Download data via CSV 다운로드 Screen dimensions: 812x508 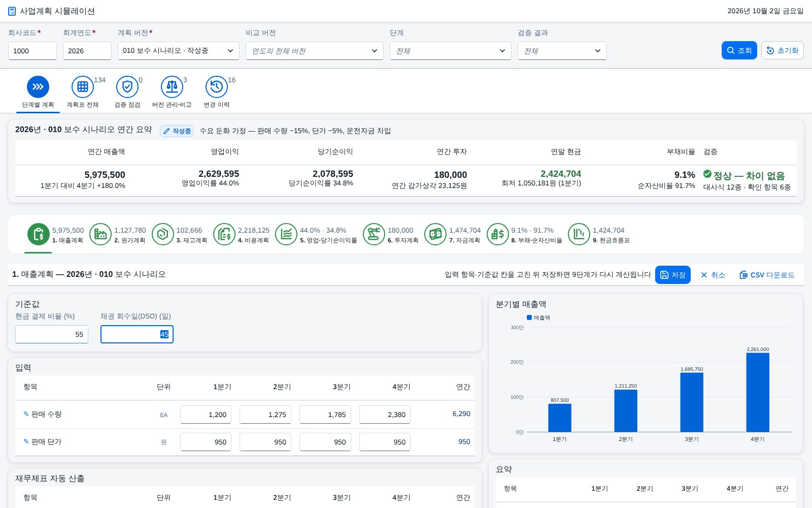[x=767, y=275]
